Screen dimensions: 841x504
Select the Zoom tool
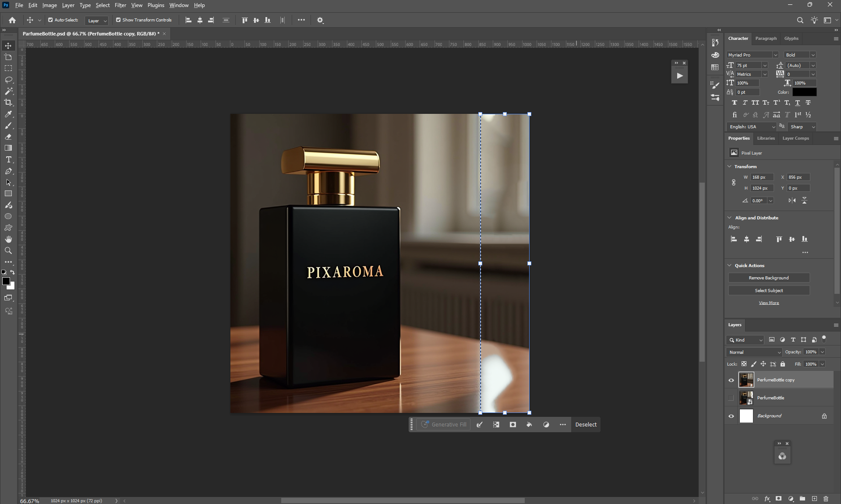pyautogui.click(x=8, y=250)
